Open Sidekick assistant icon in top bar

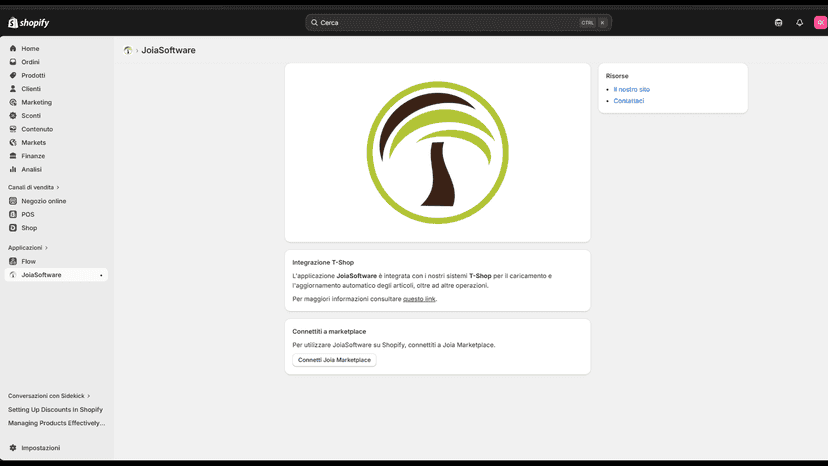tap(778, 23)
